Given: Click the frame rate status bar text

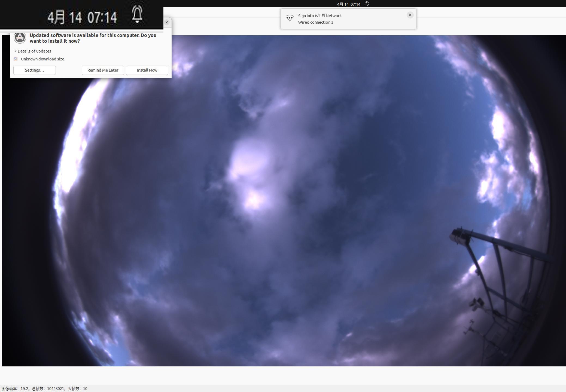Looking at the screenshot, I should pos(44,389).
